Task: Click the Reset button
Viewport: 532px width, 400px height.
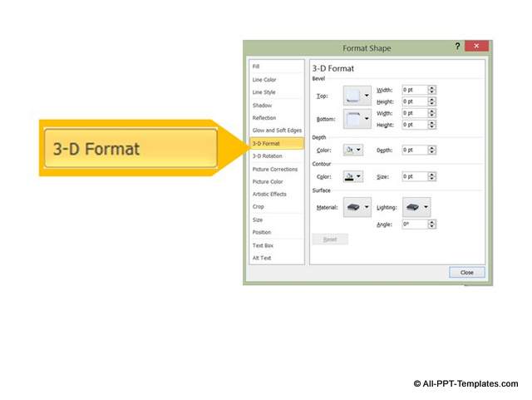Action: pos(330,240)
